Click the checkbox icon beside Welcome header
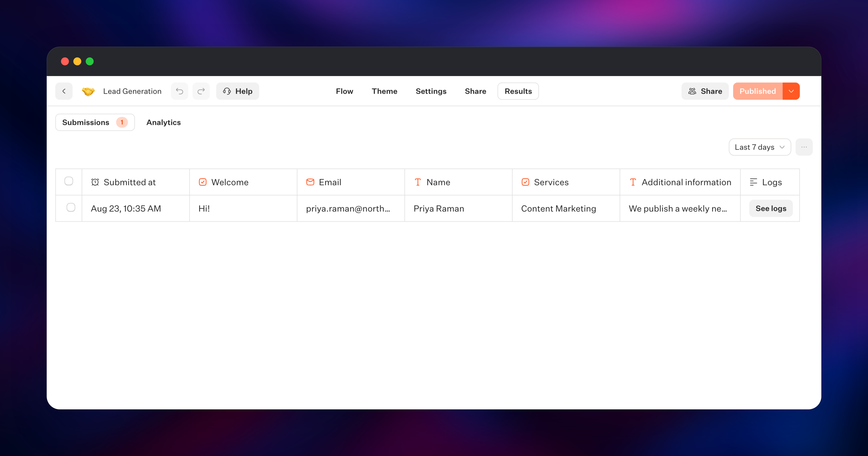This screenshot has height=456, width=868. tap(203, 182)
